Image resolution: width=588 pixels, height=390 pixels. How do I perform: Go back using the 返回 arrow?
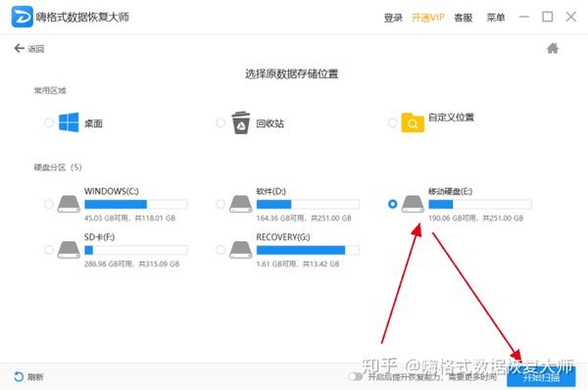(20, 48)
